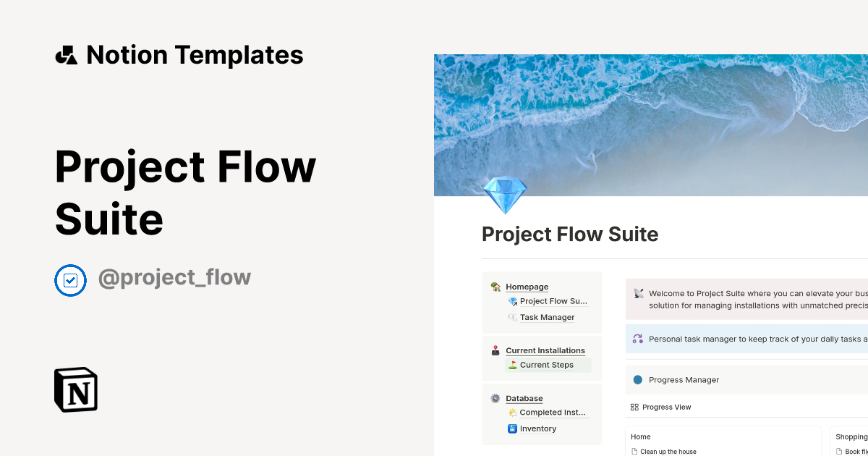
Task: Click the house icon beside Homepage
Action: tap(495, 287)
